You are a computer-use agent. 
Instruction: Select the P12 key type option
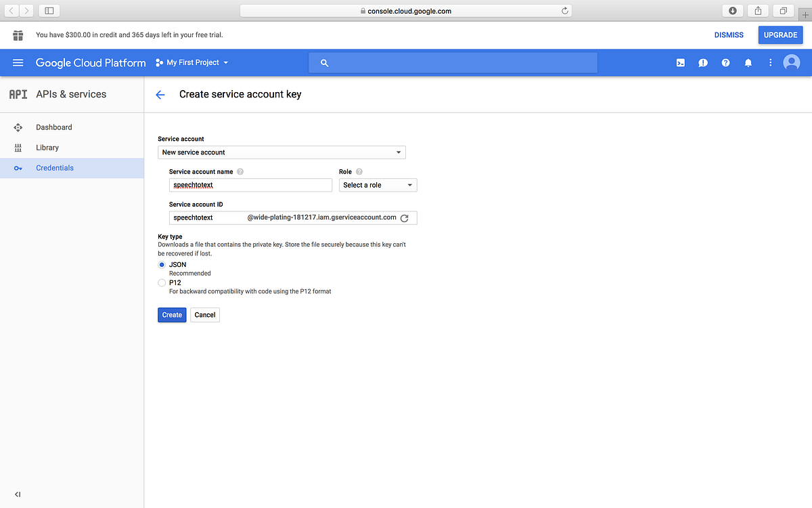pyautogui.click(x=161, y=282)
